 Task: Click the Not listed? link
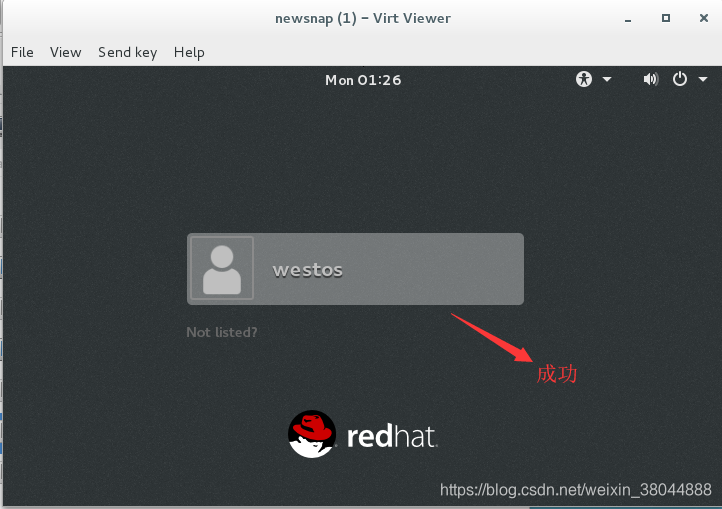click(222, 332)
